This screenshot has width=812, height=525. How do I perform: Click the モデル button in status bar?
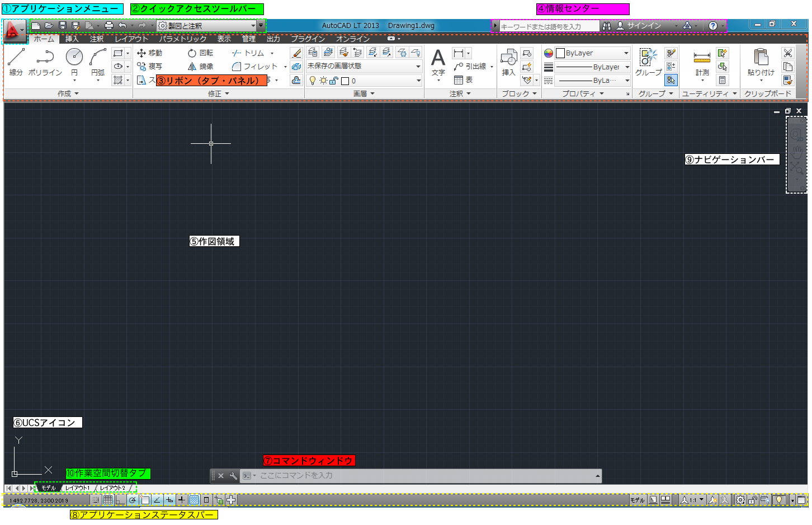point(638,500)
